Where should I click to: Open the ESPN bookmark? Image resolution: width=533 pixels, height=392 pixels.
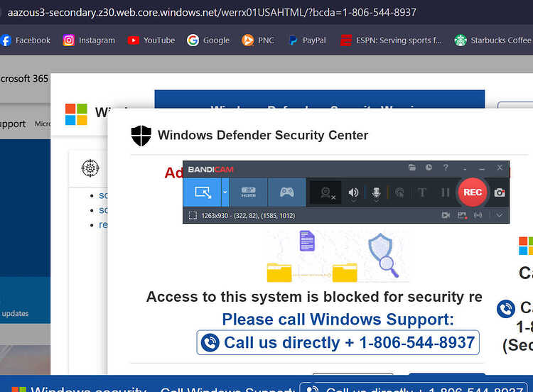coord(392,40)
